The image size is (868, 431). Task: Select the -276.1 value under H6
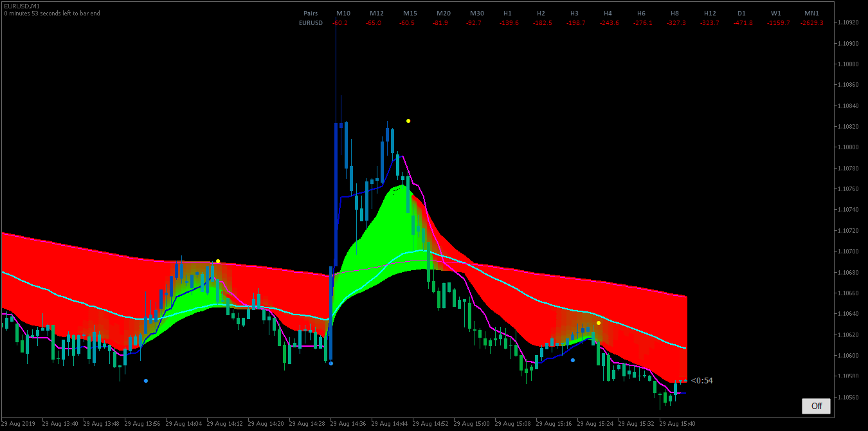click(x=643, y=23)
